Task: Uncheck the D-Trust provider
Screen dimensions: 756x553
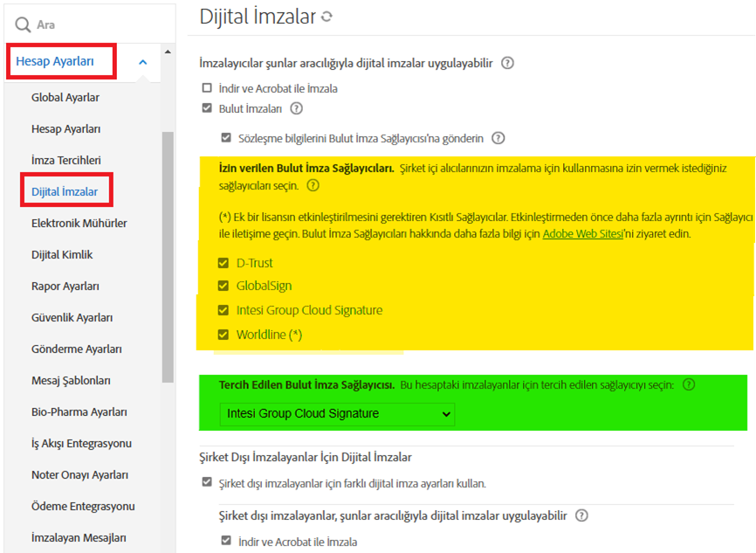Action: click(222, 262)
